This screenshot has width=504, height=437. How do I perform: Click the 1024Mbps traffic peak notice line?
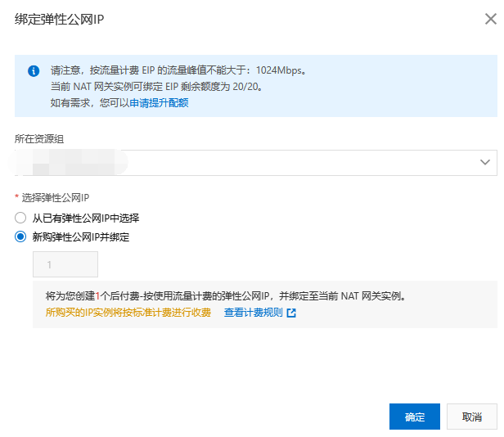[178, 71]
